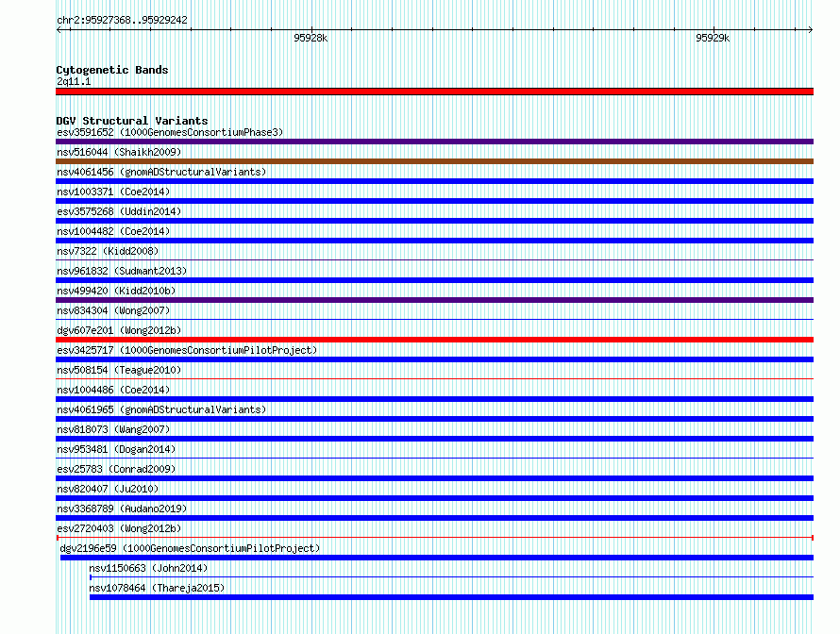The height and width of the screenshot is (634, 840).
Task: Open variant nsv818073 (Wang2007)
Action: pyautogui.click(x=113, y=429)
